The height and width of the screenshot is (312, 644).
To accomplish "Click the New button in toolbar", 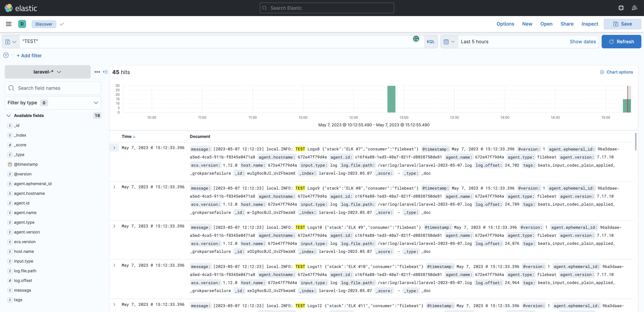I will (527, 24).
